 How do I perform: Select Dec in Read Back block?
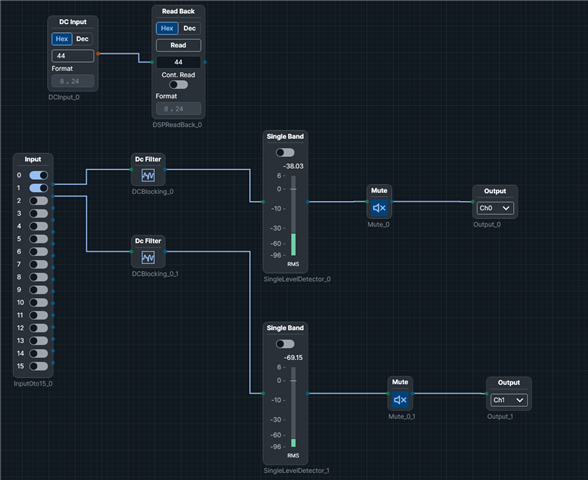coord(189,28)
